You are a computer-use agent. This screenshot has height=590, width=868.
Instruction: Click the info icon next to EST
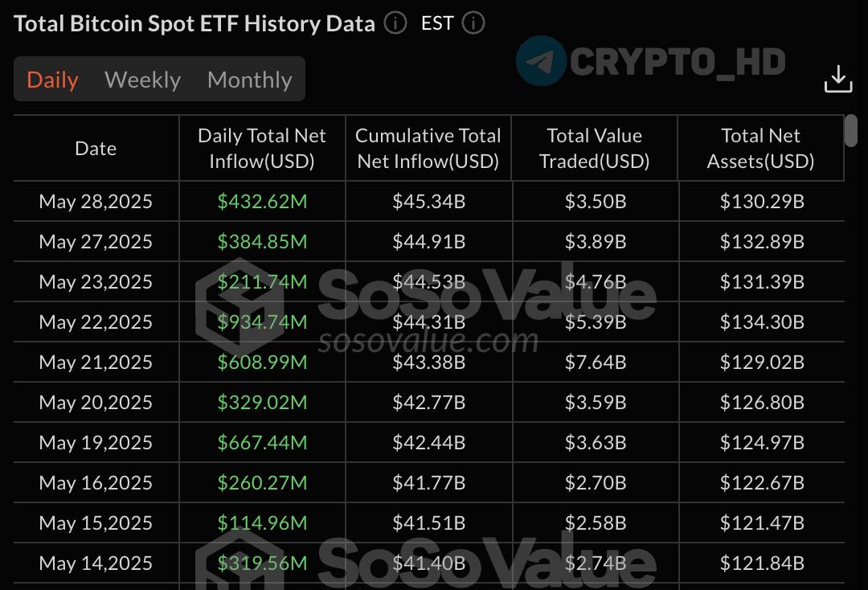[473, 23]
